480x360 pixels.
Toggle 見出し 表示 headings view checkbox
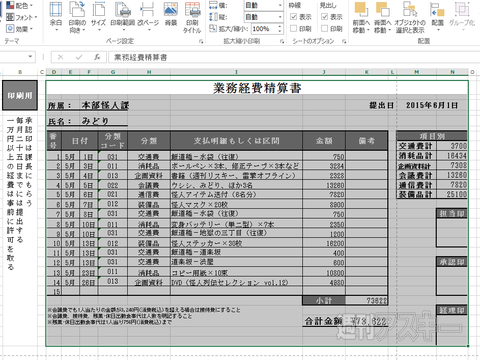coord(325,17)
